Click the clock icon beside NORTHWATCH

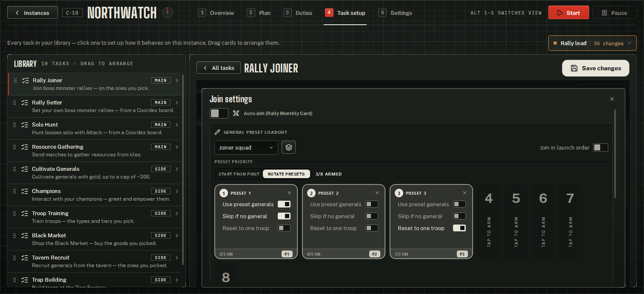(x=168, y=13)
